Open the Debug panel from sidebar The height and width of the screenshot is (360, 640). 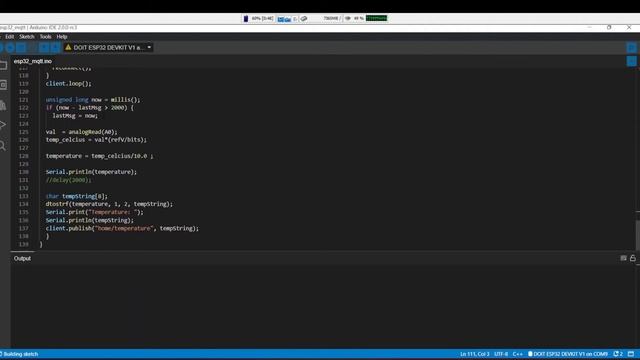(3, 125)
